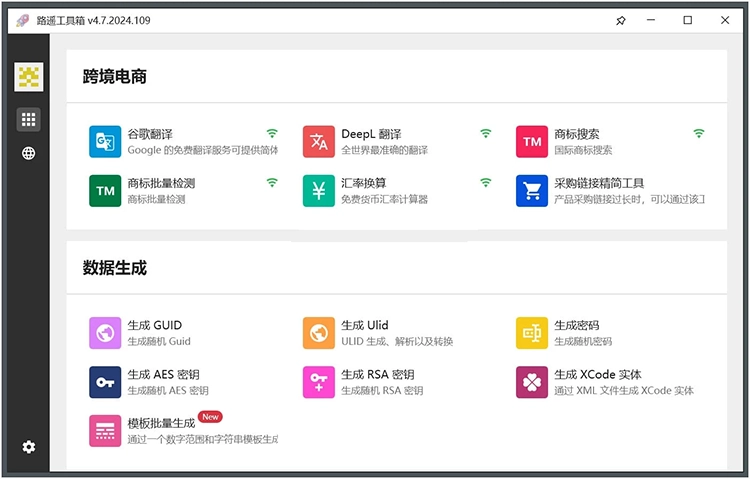Select the 生成 AES 密钥 key icon
This screenshot has width=750, height=479.
click(x=105, y=382)
